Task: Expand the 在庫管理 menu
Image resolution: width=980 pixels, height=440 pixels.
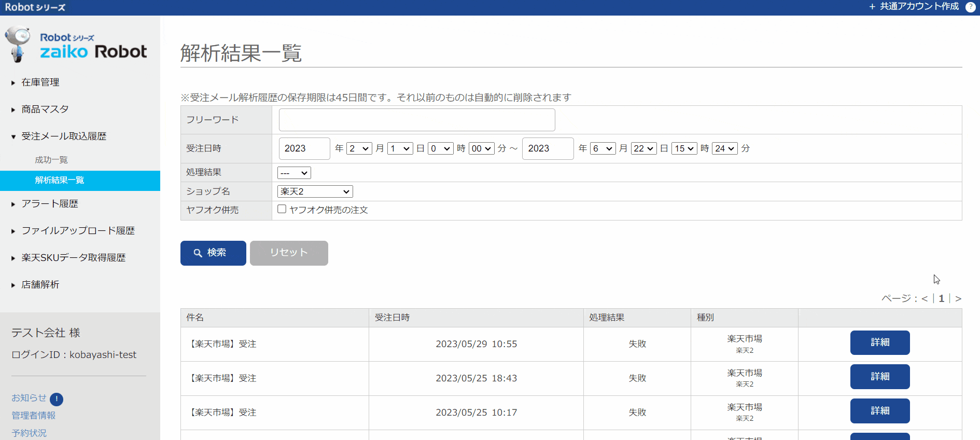Action: 40,82
